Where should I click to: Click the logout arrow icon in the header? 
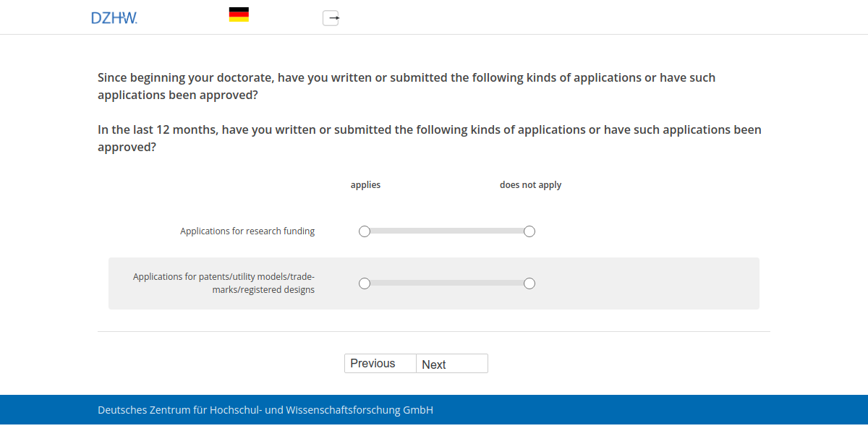pyautogui.click(x=331, y=18)
